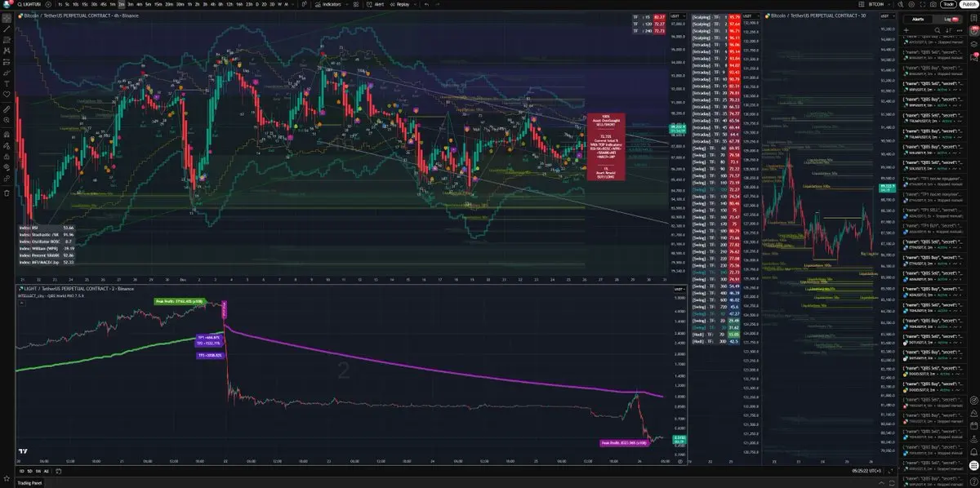
Task: Toggle stay in drawing mode
Action: tap(7, 145)
